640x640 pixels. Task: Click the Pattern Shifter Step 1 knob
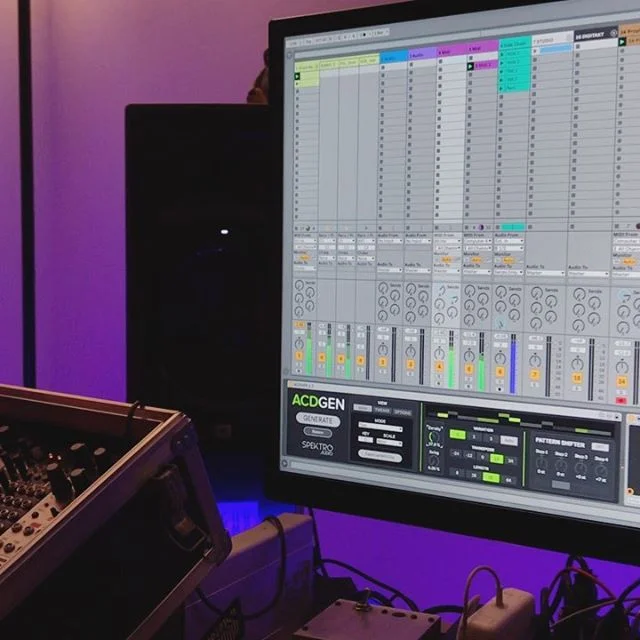tap(541, 463)
